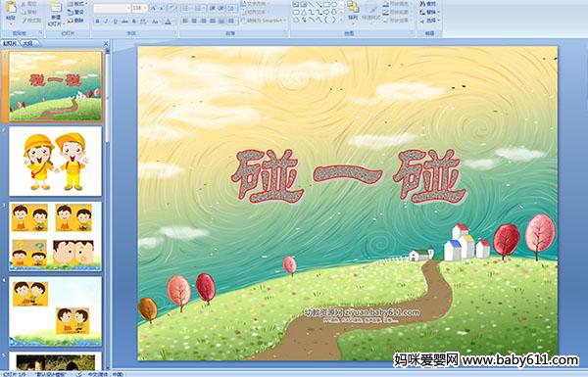The width and height of the screenshot is (588, 377).
Task: Expand the Convert to SmartArt dropdown
Action: [284, 21]
